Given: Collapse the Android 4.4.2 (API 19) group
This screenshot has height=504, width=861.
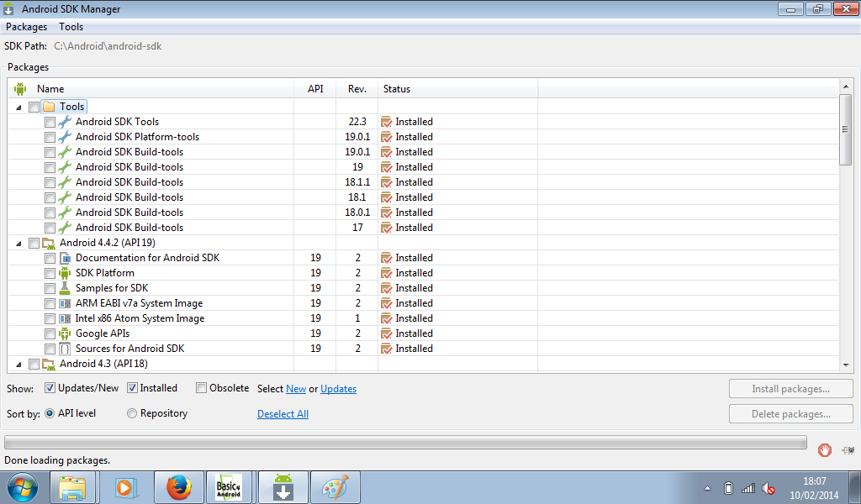Looking at the screenshot, I should (18, 244).
